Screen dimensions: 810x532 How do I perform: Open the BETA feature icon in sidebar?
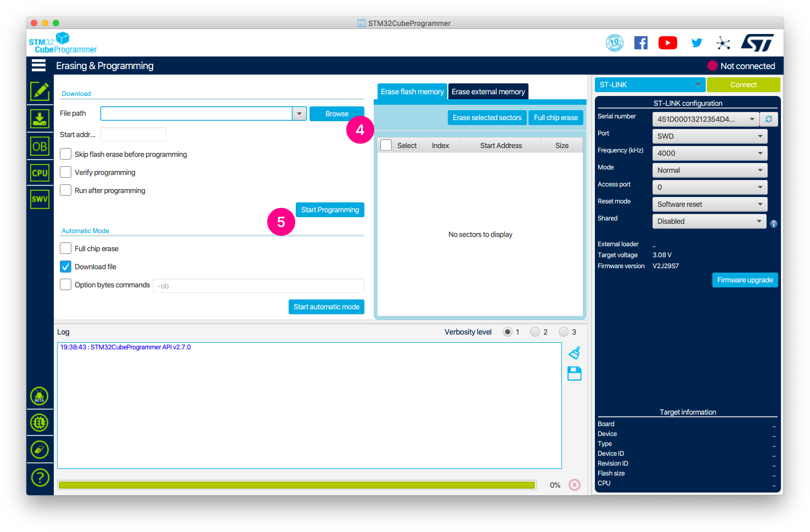[x=40, y=396]
